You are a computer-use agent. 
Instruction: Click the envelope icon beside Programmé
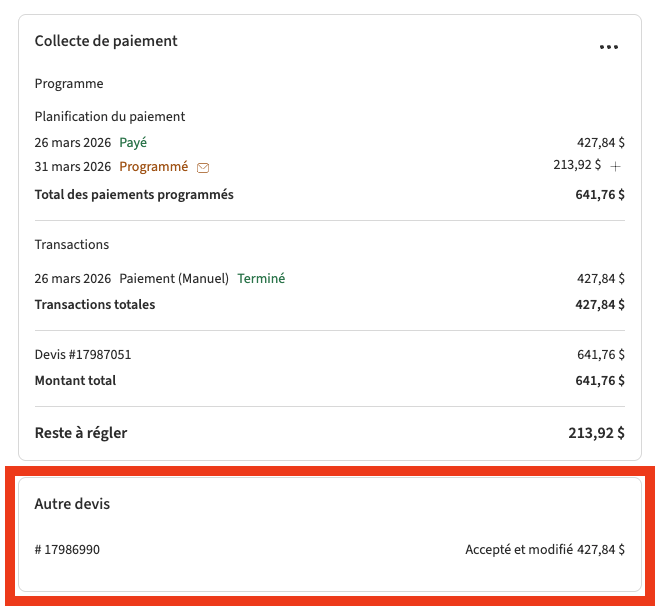pos(203,168)
